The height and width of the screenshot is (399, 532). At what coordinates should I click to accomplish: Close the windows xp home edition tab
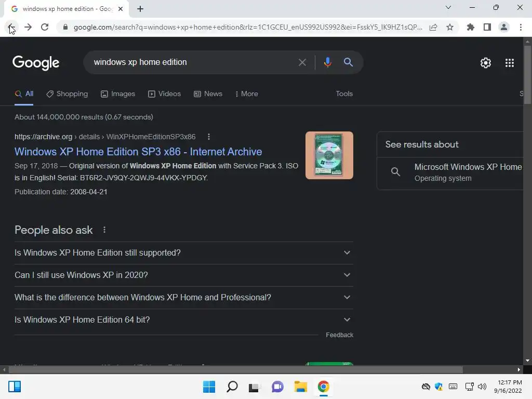(121, 9)
